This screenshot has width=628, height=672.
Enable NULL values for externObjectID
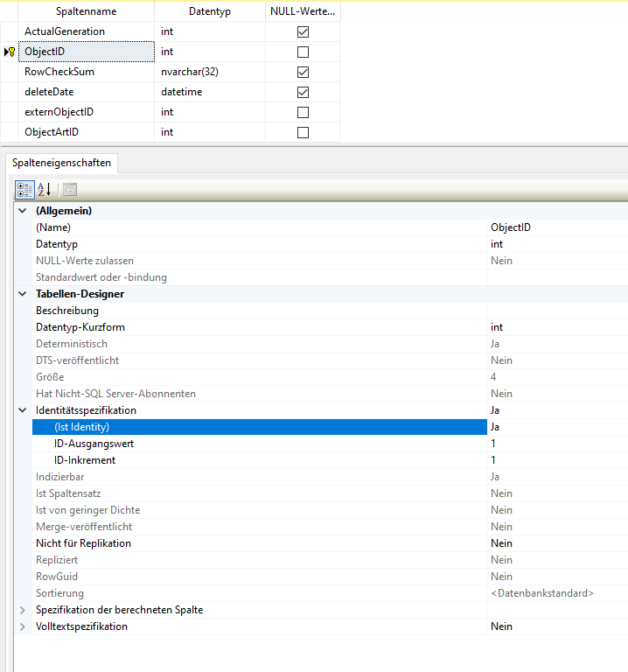pyautogui.click(x=303, y=112)
